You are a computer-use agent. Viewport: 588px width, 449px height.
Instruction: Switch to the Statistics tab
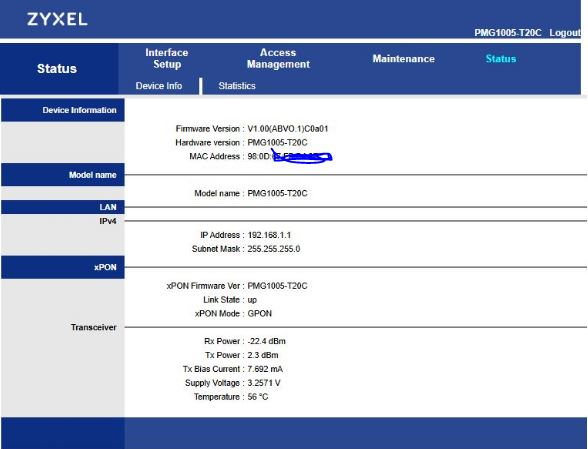(x=237, y=86)
